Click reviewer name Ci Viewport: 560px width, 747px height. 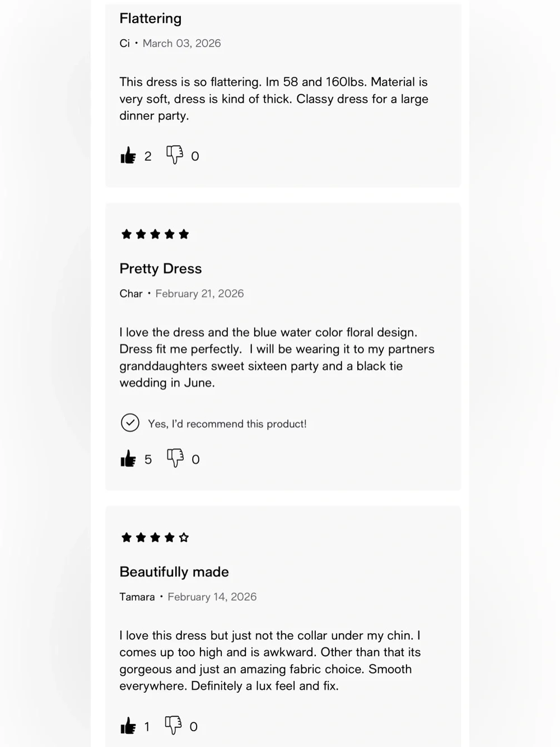coord(124,43)
